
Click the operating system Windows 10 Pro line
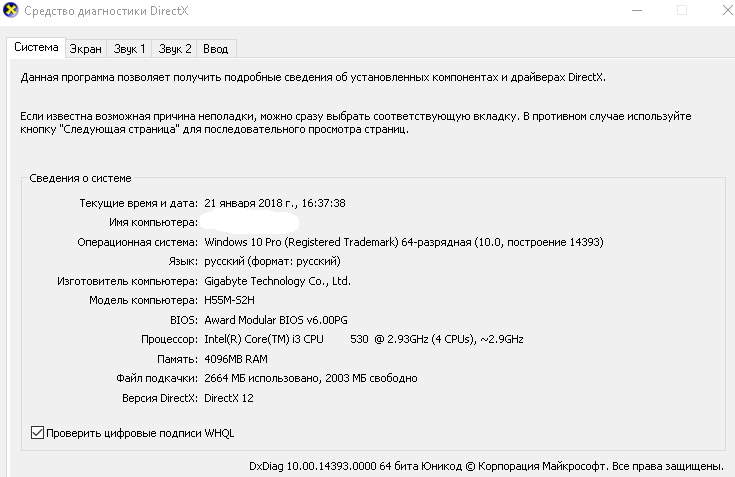click(x=404, y=242)
